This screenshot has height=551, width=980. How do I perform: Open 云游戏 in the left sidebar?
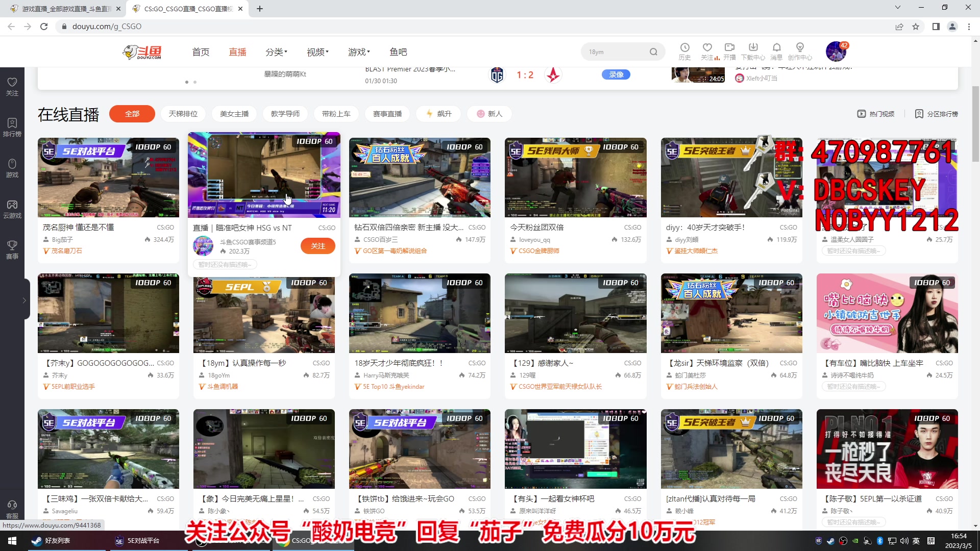click(12, 209)
